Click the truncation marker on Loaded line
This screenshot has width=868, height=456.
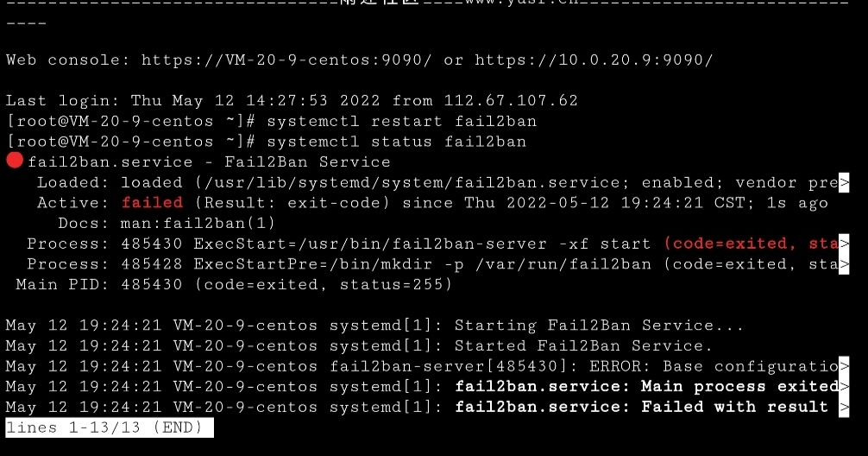click(844, 182)
